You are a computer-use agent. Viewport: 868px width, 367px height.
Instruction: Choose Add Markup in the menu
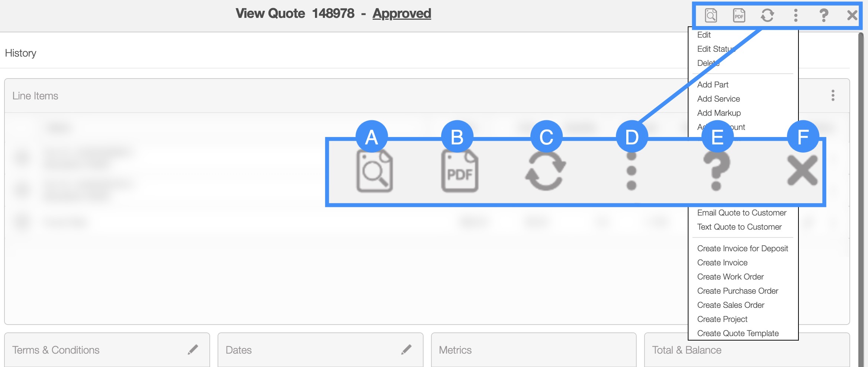coord(719,113)
